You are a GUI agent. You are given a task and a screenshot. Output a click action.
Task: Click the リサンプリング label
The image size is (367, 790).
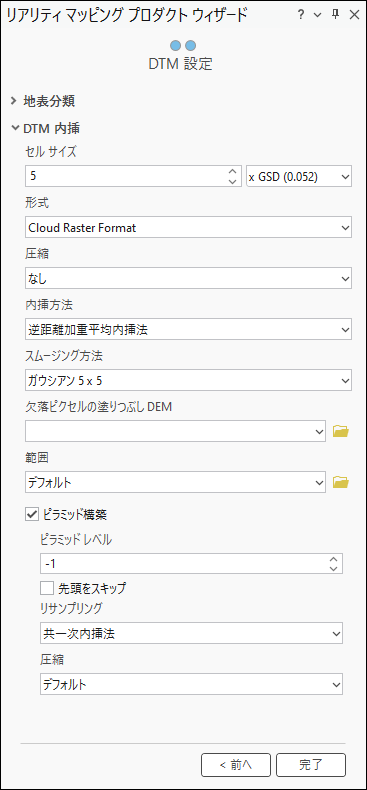point(71,608)
